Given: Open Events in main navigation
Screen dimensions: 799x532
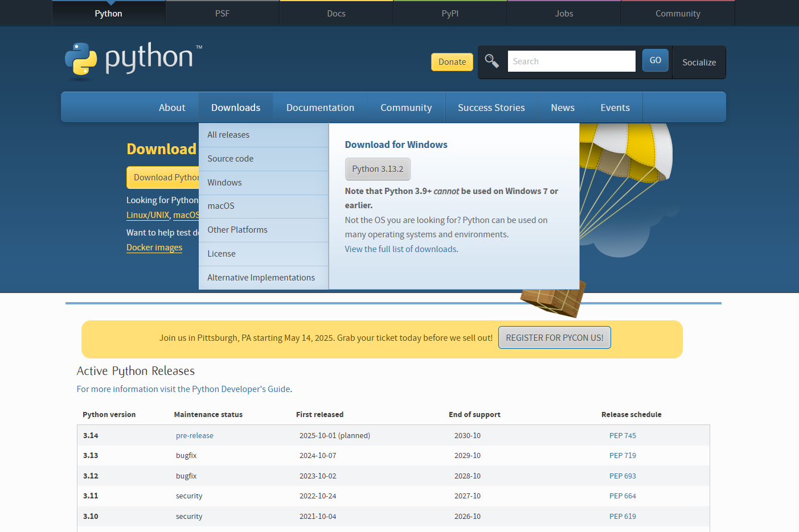Looking at the screenshot, I should pyautogui.click(x=615, y=108).
